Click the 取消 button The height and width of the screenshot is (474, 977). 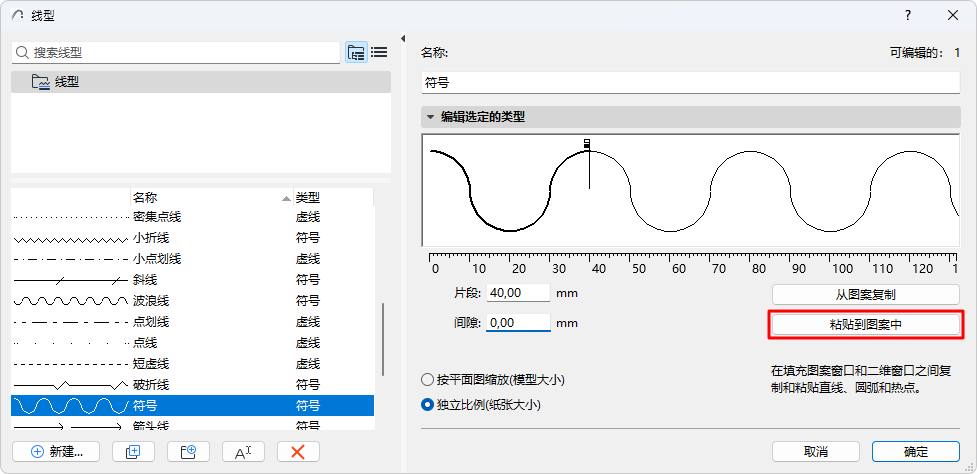click(x=816, y=452)
